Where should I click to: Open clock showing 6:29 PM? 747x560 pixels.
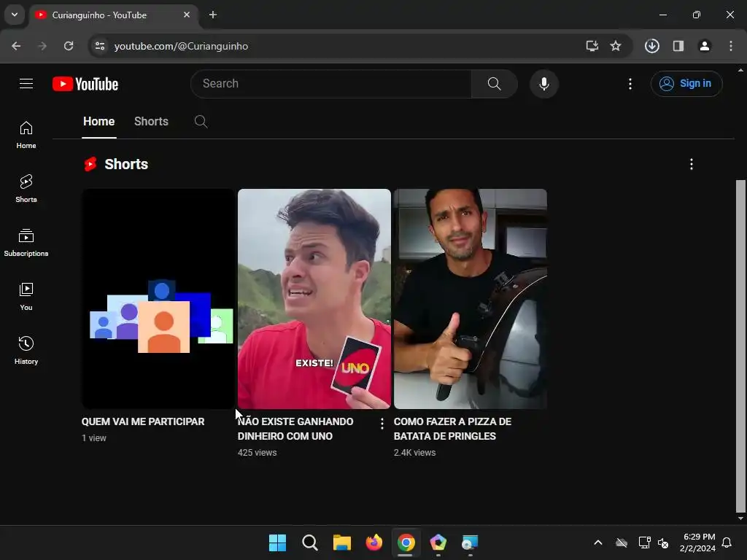[x=698, y=542]
